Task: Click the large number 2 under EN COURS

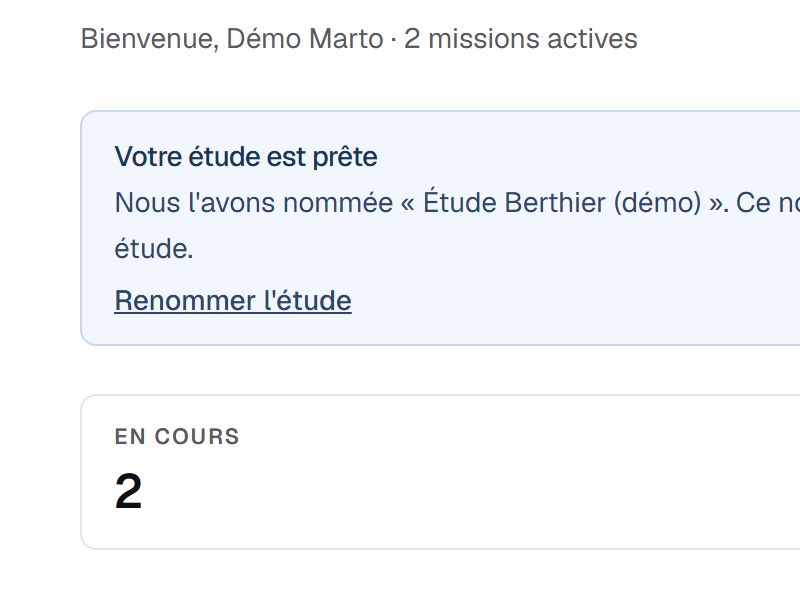Action: tap(128, 491)
